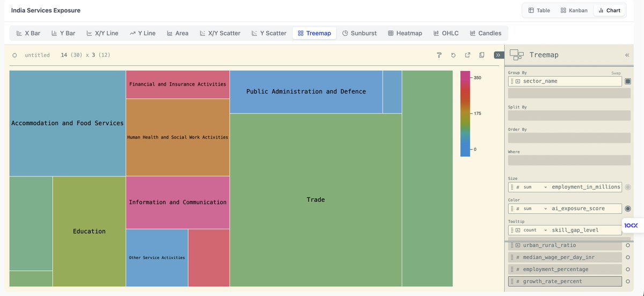Click the Trade treemap block
644x296 pixels.
click(x=316, y=200)
